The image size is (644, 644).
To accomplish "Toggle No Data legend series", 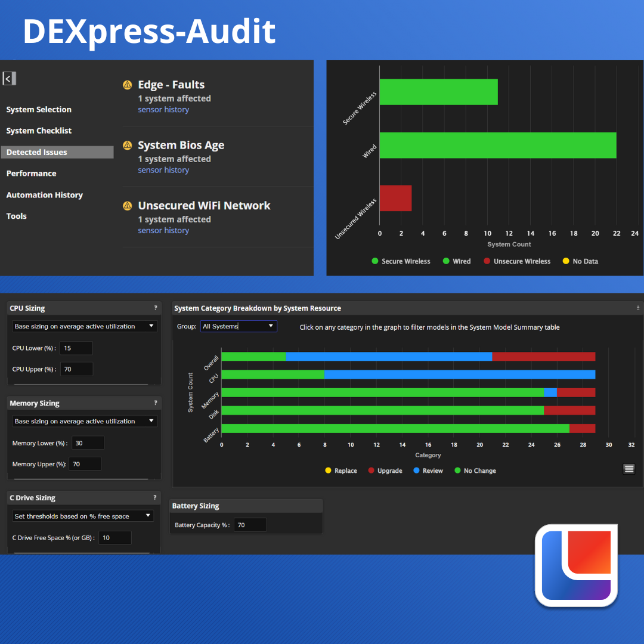I will click(580, 261).
